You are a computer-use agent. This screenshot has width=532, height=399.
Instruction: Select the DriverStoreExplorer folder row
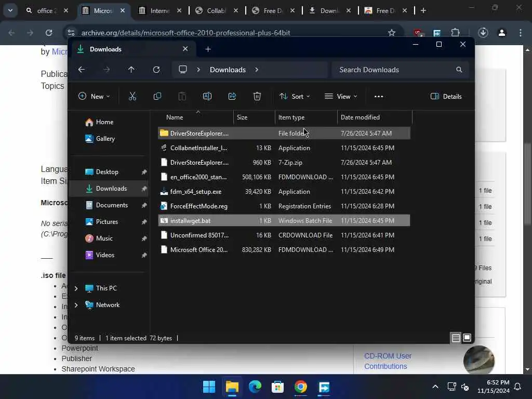click(284, 134)
